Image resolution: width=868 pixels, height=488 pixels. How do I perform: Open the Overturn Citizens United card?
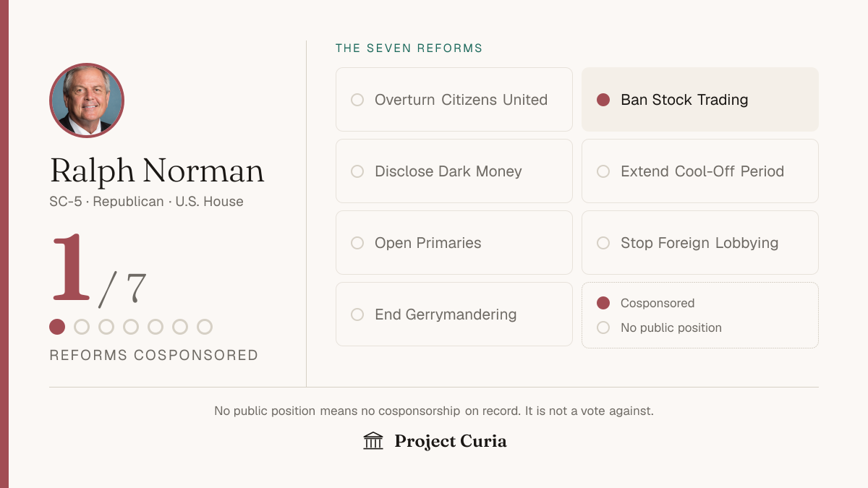454,100
